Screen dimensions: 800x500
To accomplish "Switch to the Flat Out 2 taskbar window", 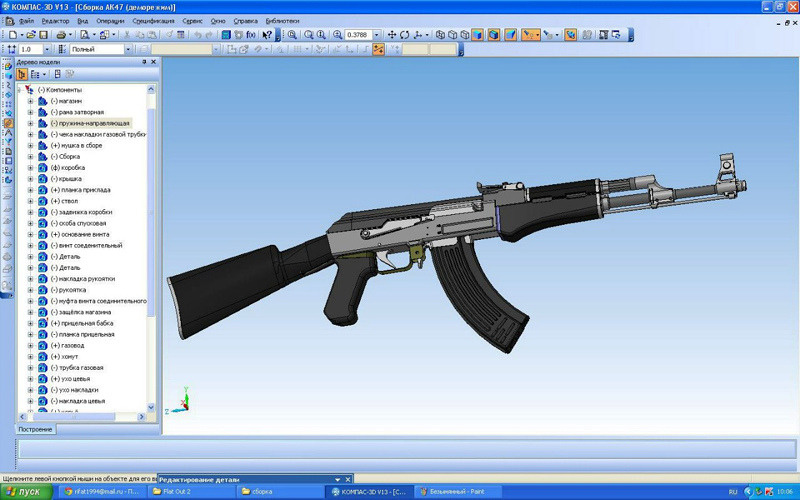I will click(193, 492).
